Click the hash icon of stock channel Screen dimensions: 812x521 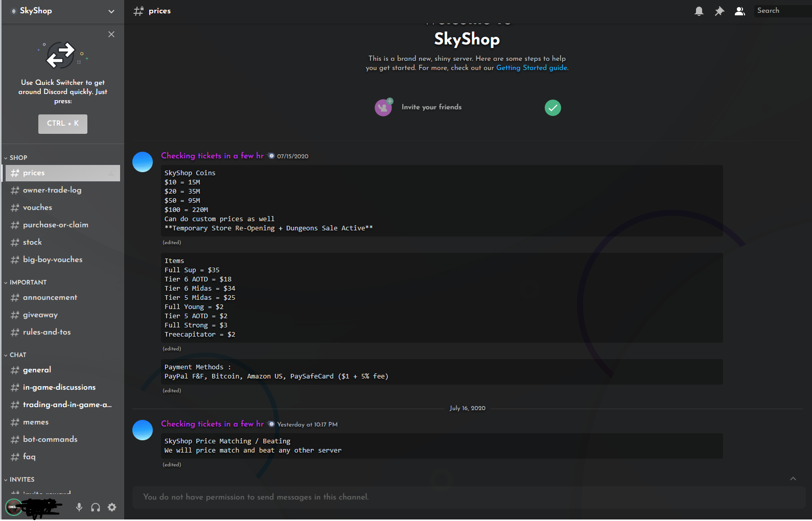tap(15, 243)
